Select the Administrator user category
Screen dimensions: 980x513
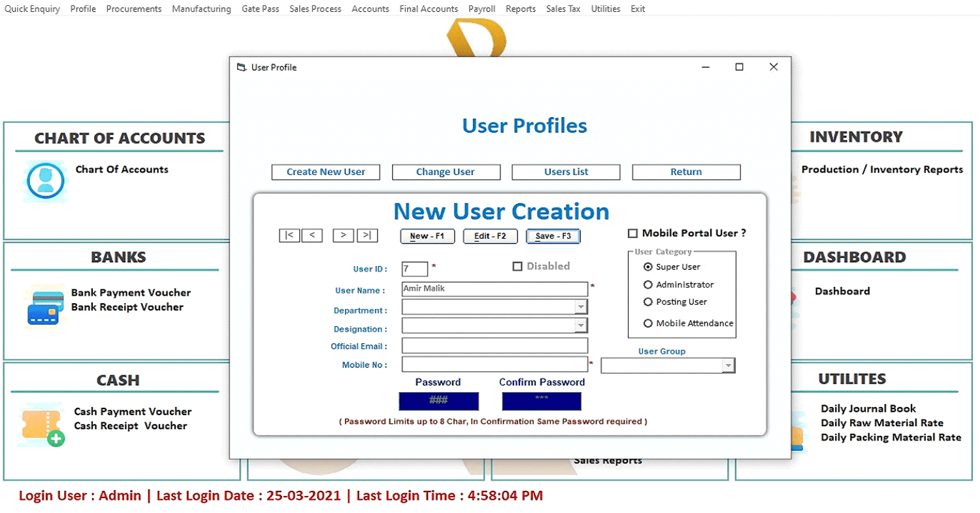click(648, 285)
